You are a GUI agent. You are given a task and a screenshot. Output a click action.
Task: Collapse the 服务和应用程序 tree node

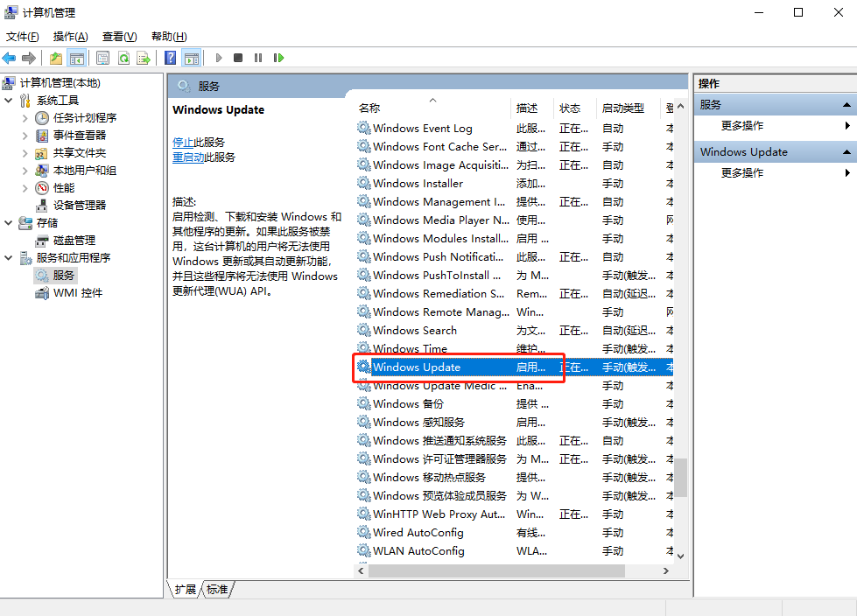[9, 258]
